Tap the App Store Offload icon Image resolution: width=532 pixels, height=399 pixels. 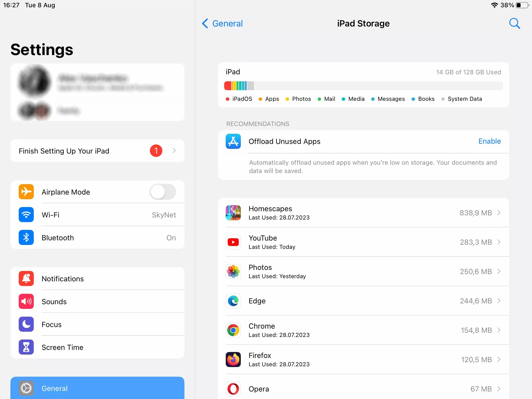(233, 141)
